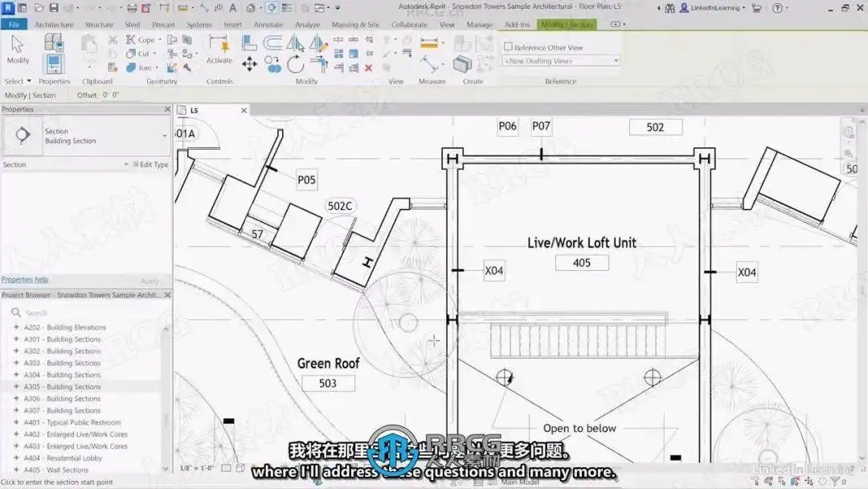Open the Cut geometry dropdown arrow
The height and width of the screenshot is (489, 868).
pyautogui.click(x=154, y=54)
